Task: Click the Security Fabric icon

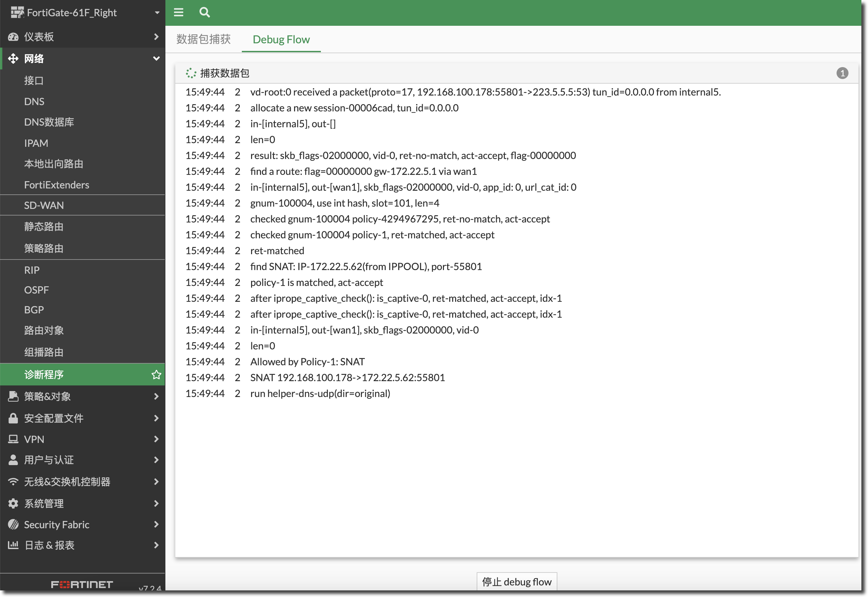Action: [13, 524]
